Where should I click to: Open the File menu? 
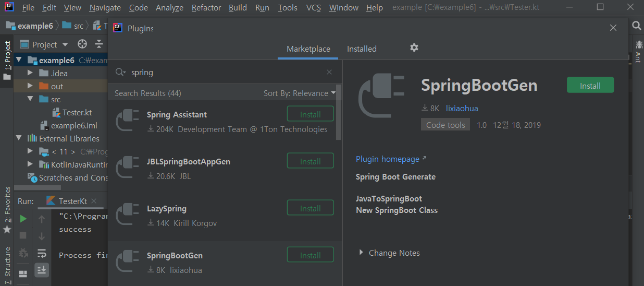pyautogui.click(x=28, y=8)
